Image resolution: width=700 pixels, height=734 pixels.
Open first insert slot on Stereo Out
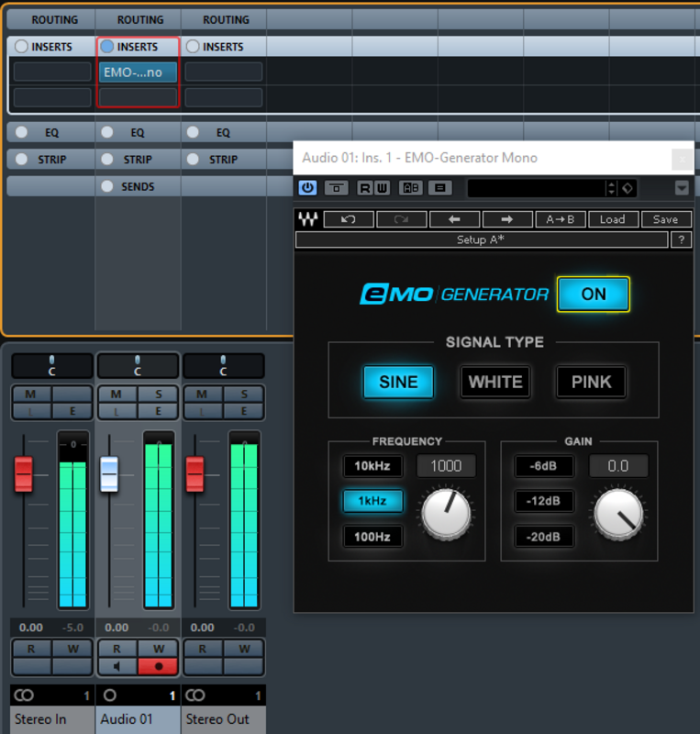pyautogui.click(x=223, y=72)
